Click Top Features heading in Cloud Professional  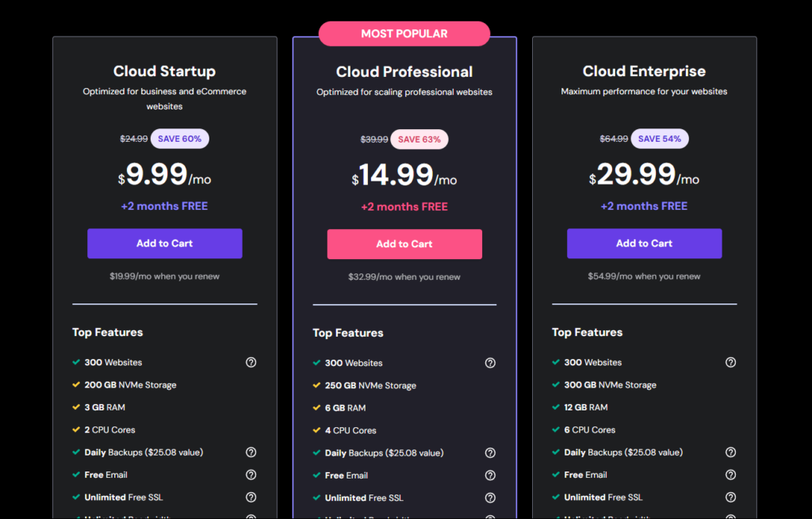click(348, 333)
